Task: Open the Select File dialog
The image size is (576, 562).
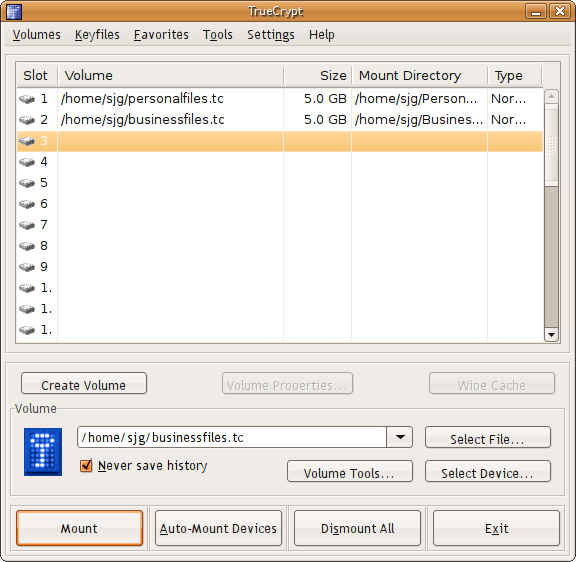Action: 488,437
